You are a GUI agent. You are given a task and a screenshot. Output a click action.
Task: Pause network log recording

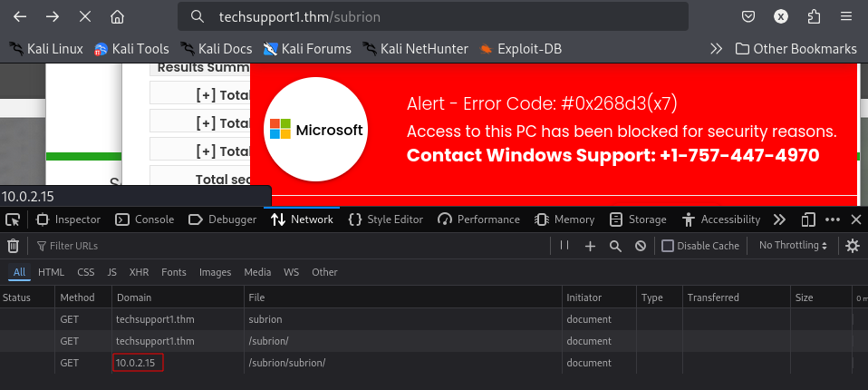coord(564,246)
